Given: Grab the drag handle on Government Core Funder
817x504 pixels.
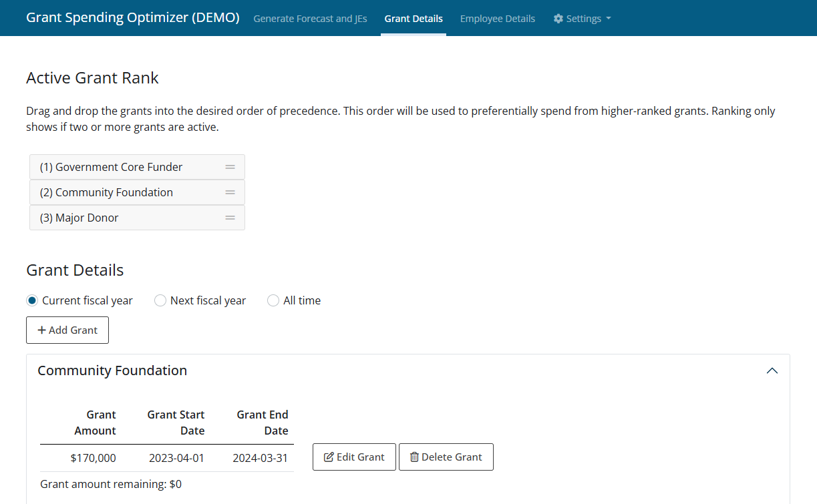Looking at the screenshot, I should (230, 167).
